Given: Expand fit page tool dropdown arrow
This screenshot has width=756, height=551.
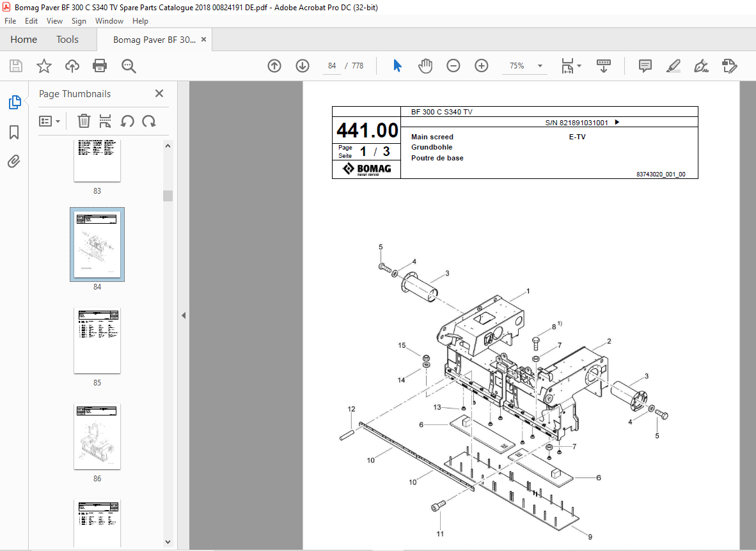Looking at the screenshot, I should click(x=579, y=66).
